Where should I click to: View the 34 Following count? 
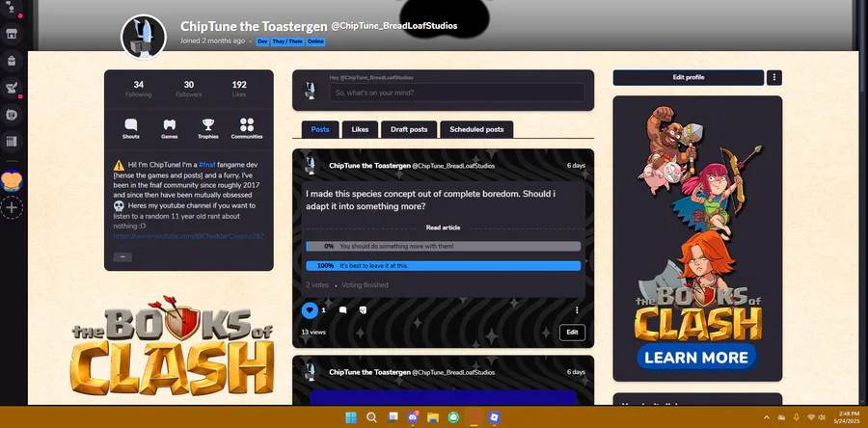click(138, 89)
